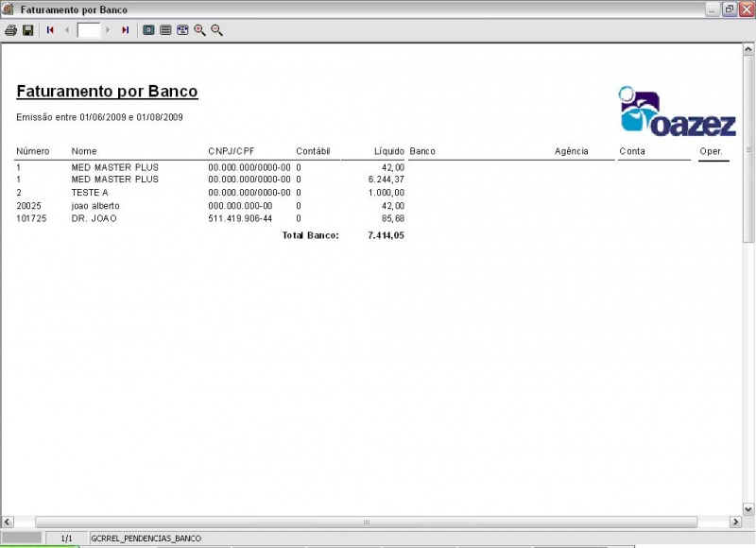Go to the next page arrow

pos(108,30)
